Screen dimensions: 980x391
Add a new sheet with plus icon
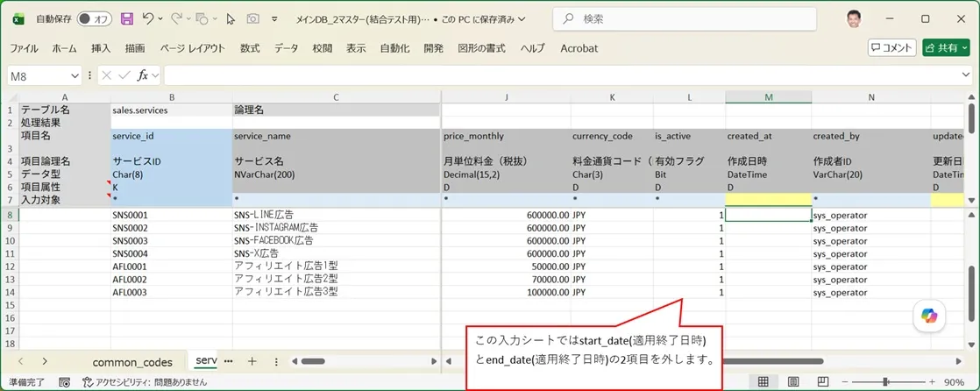point(252,361)
